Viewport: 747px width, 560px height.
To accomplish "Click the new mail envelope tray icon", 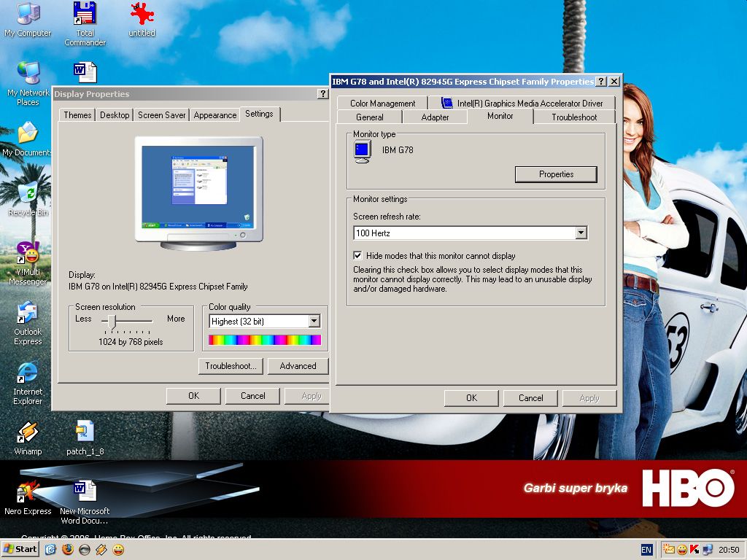I will [x=669, y=550].
